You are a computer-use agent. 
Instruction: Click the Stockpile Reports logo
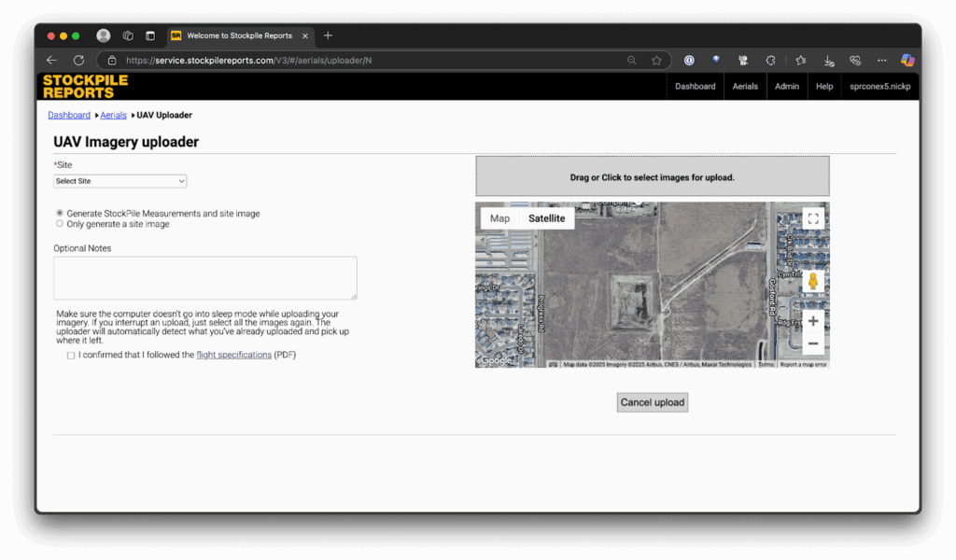tap(85, 87)
